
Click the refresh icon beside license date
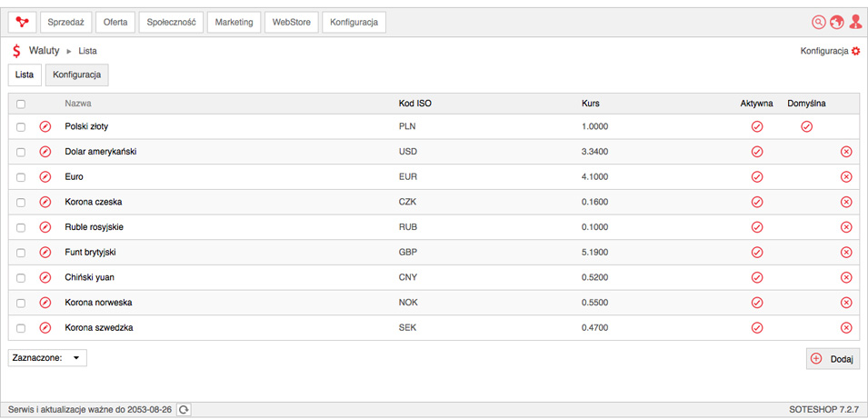click(185, 410)
